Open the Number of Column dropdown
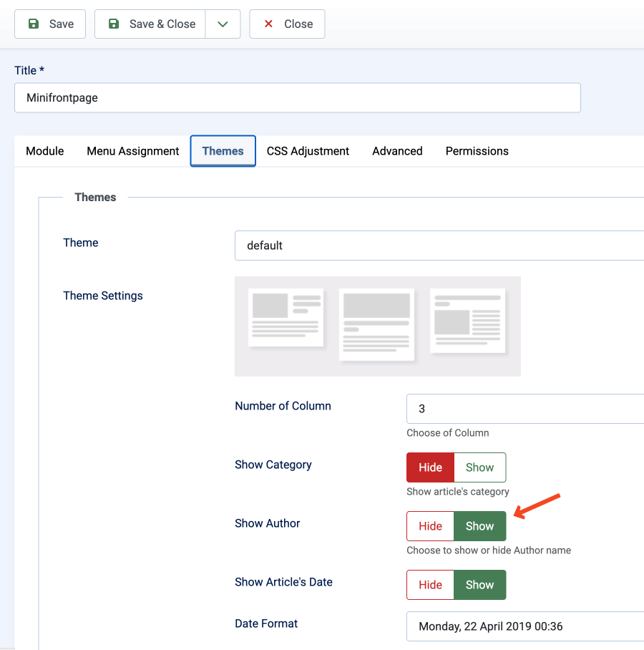644x650 pixels. tap(525, 409)
